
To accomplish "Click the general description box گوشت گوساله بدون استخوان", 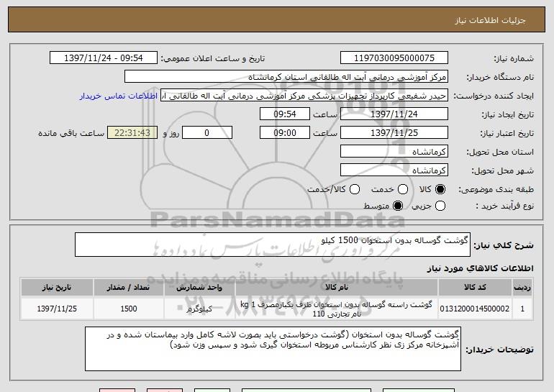I will click(273, 245).
